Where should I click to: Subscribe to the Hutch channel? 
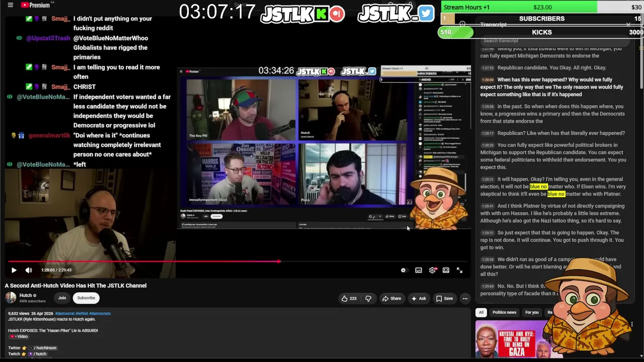tap(86, 298)
